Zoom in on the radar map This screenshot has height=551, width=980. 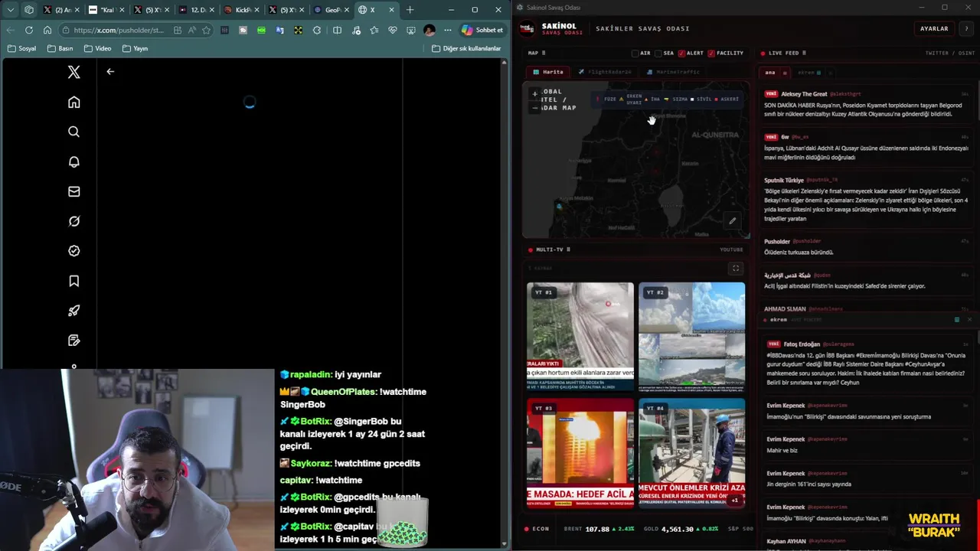tap(534, 94)
